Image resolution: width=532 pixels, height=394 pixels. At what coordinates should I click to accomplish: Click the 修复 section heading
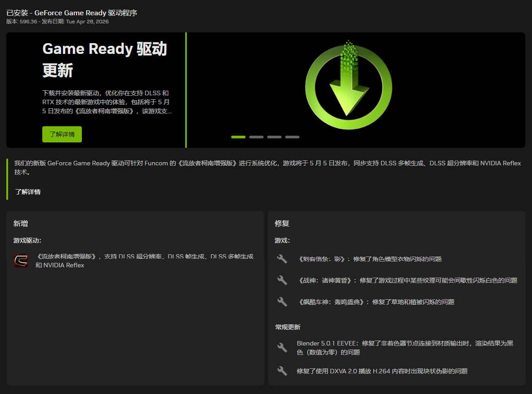point(282,223)
